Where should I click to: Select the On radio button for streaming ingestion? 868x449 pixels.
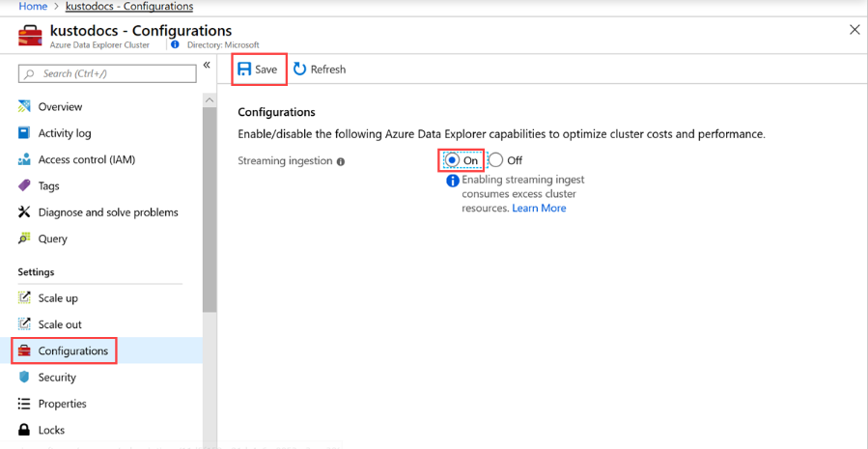(x=452, y=160)
